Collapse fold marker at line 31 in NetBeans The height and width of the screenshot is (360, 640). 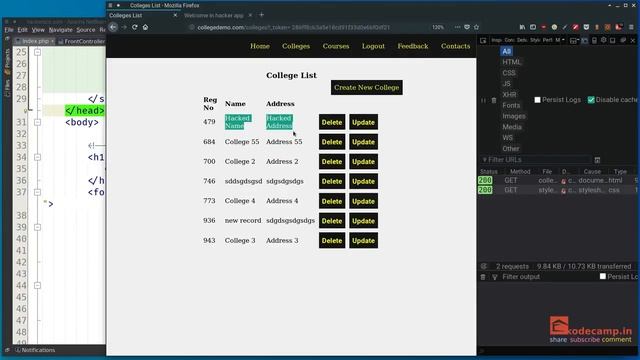click(x=38, y=122)
